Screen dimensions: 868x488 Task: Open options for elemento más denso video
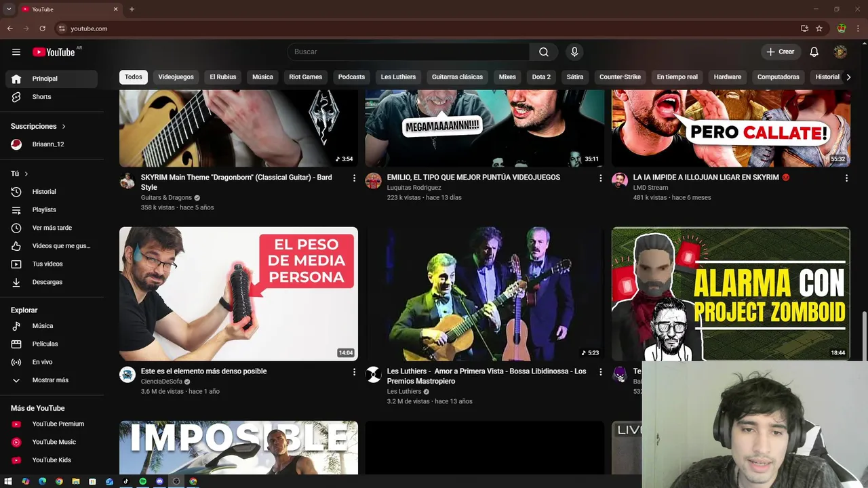pyautogui.click(x=354, y=372)
